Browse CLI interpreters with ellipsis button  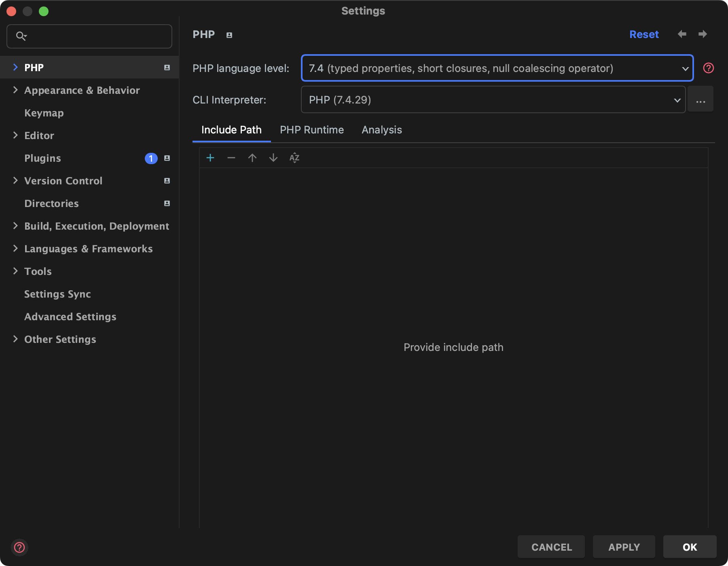(700, 99)
